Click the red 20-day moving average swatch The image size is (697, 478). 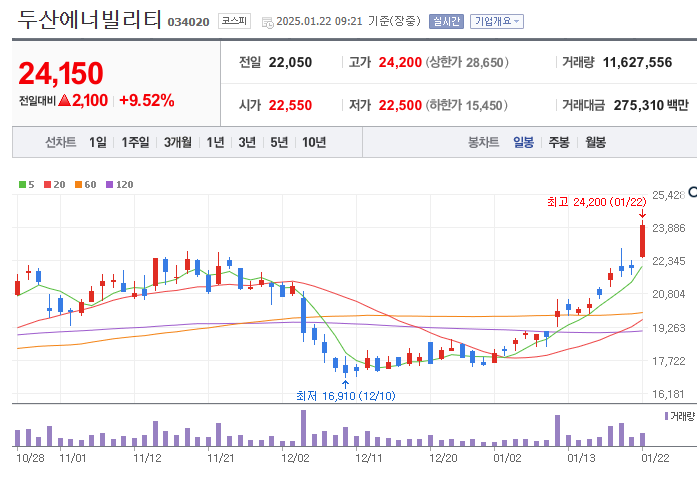(48, 185)
